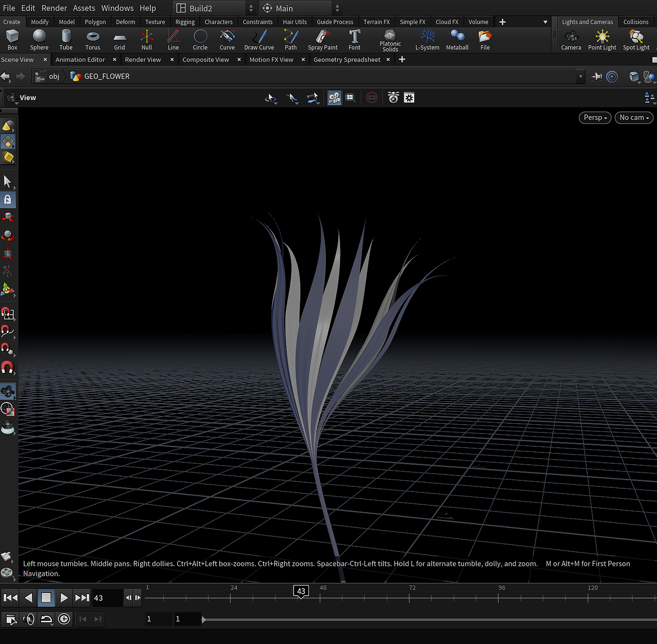
Task: Open the View tool menu dropdown
Action: (x=11, y=98)
